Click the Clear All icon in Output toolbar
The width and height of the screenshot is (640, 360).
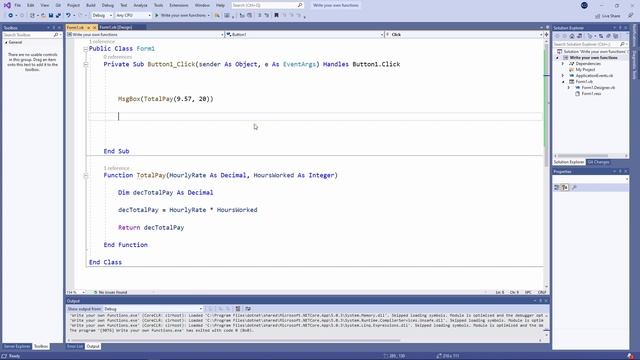tap(238, 309)
